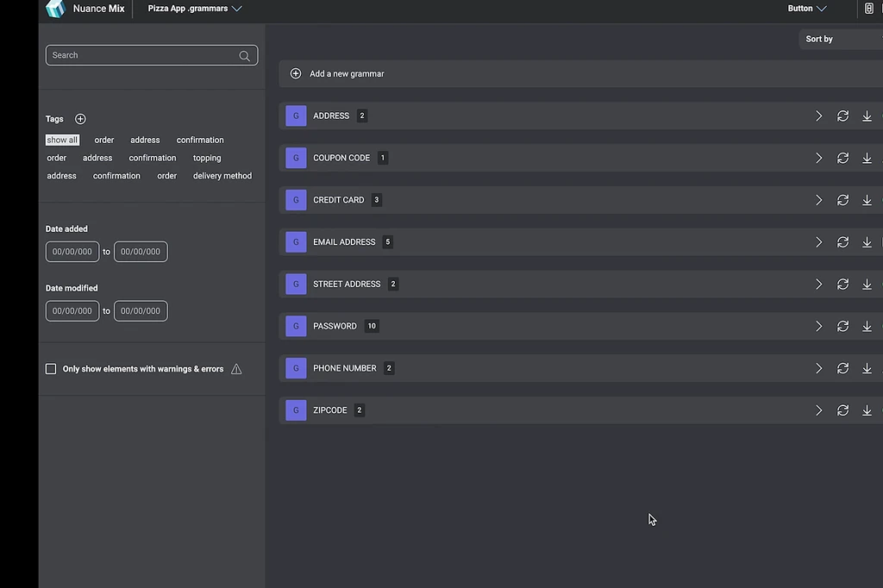
Task: Refresh the PHONE NUMBER grammar
Action: click(x=842, y=368)
